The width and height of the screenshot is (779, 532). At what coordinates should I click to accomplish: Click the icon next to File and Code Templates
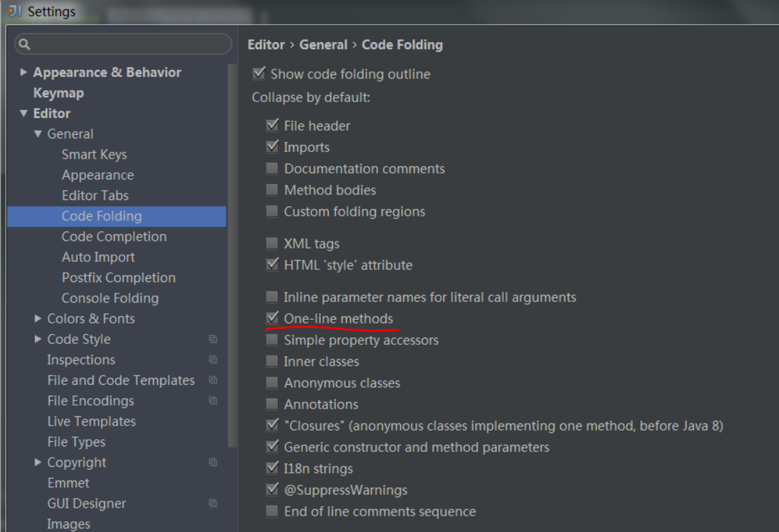click(213, 381)
